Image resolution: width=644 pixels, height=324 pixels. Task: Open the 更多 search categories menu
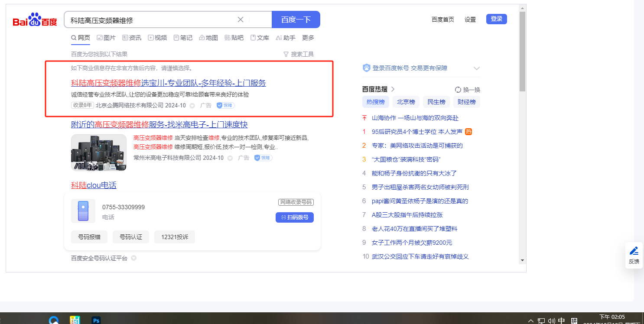coord(308,38)
